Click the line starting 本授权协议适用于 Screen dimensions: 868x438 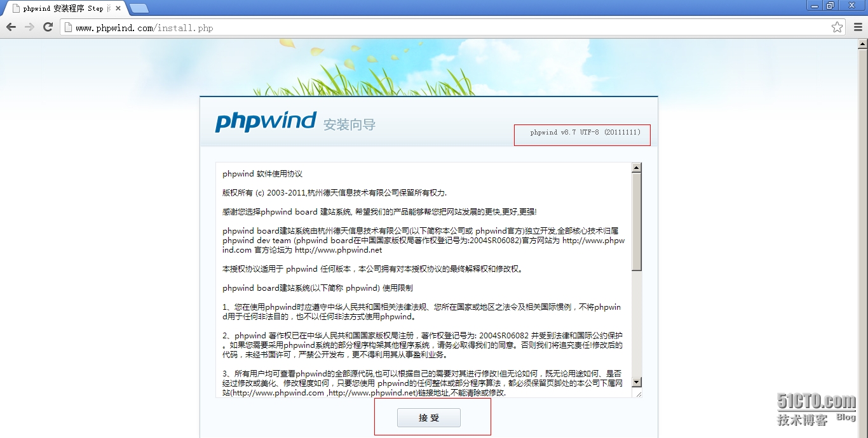[x=374, y=269]
